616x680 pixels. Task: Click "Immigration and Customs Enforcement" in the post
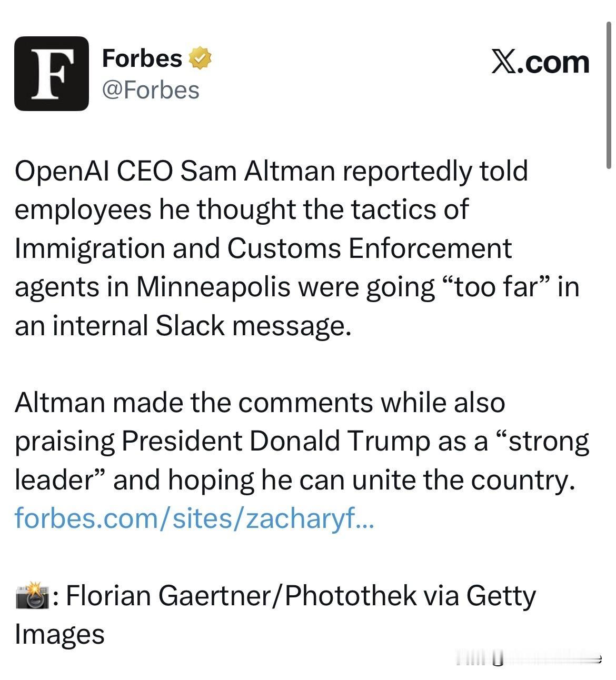pos(263,248)
